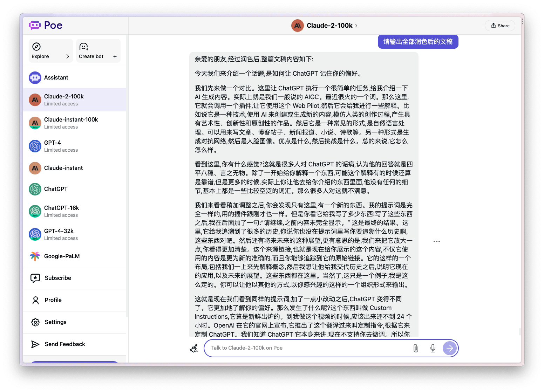This screenshot has height=392, width=544.
Task: Click Limited access under GPT-4-32k
Action: (x=61, y=239)
